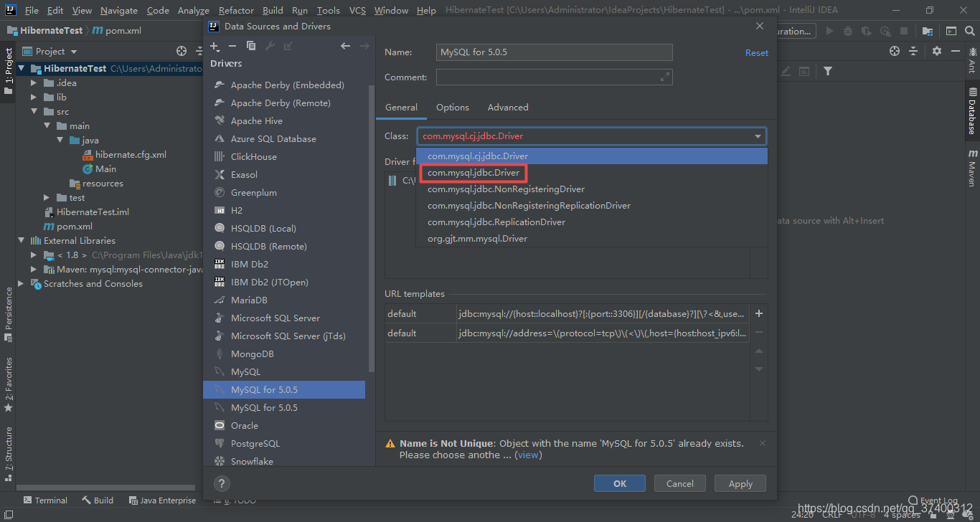
Task: Click the debug bug icon in the main toolbar
Action: pyautogui.click(x=848, y=31)
